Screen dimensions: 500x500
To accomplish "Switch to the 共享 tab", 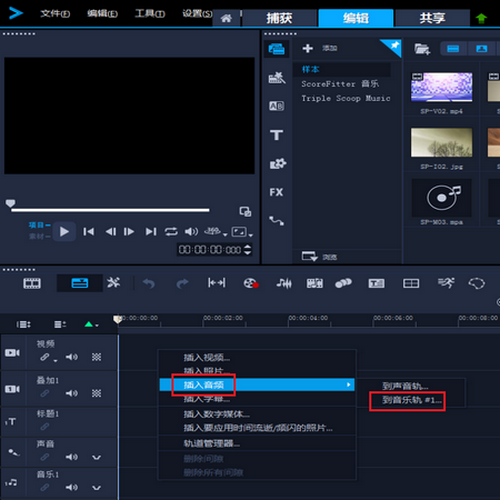I will pos(432,18).
